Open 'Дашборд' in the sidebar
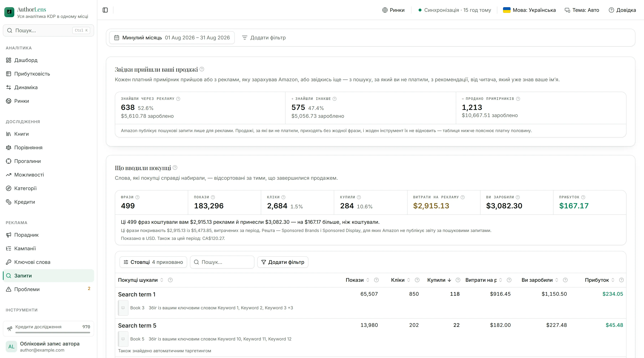The image size is (644, 358). tap(48, 60)
